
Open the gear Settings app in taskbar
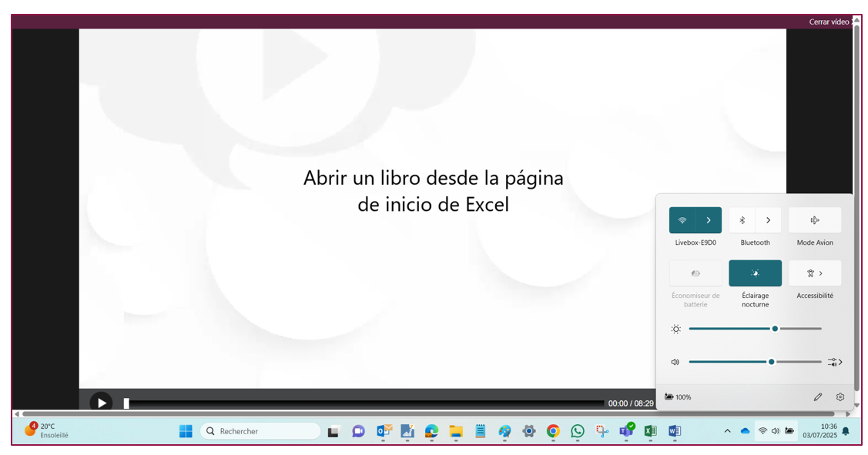click(x=528, y=431)
